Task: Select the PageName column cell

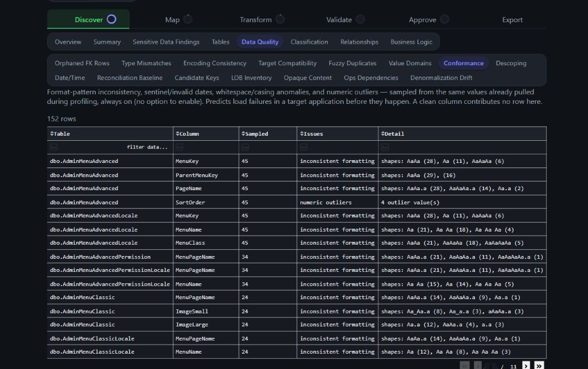Action: [x=205, y=188]
